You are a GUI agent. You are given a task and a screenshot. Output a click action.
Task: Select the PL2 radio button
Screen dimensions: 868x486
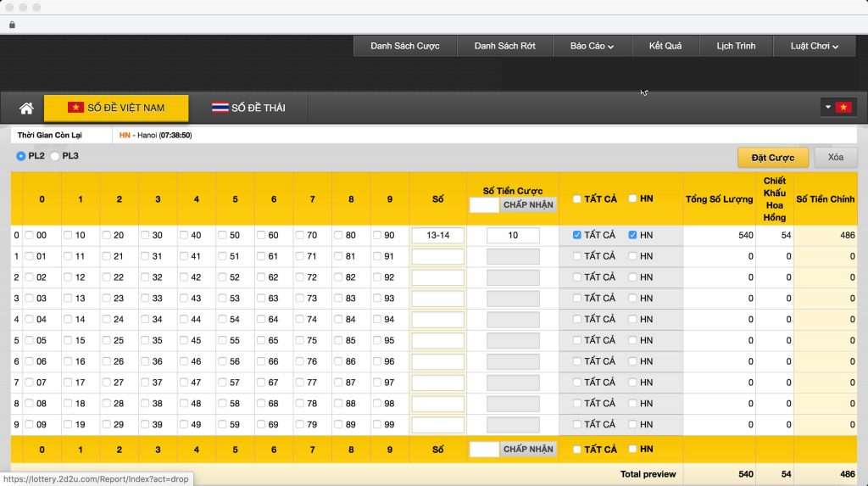[21, 156]
